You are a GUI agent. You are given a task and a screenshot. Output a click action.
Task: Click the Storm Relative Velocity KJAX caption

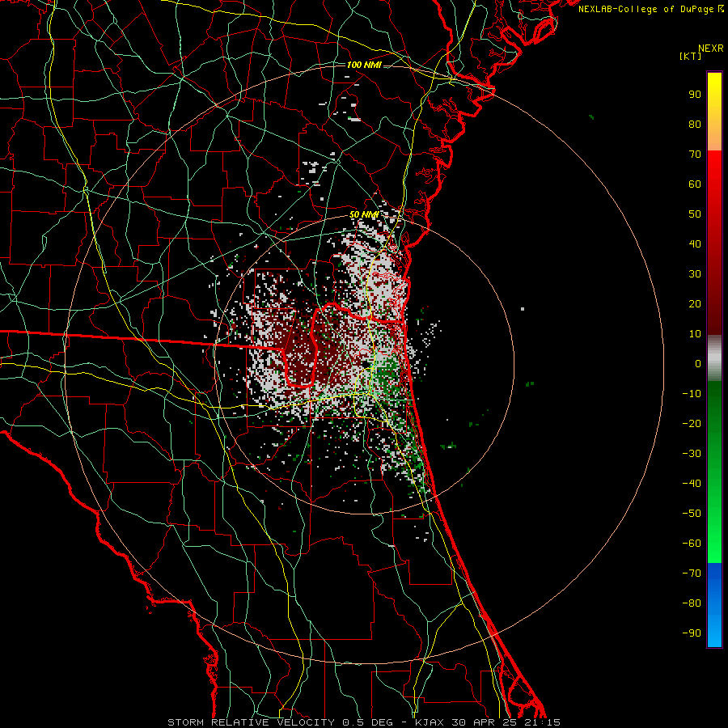click(x=363, y=722)
